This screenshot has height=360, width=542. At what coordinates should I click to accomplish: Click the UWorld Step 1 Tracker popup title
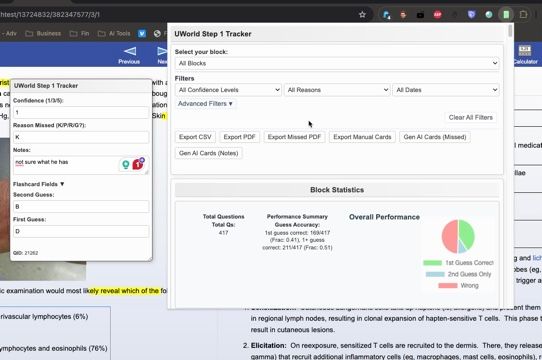(213, 34)
